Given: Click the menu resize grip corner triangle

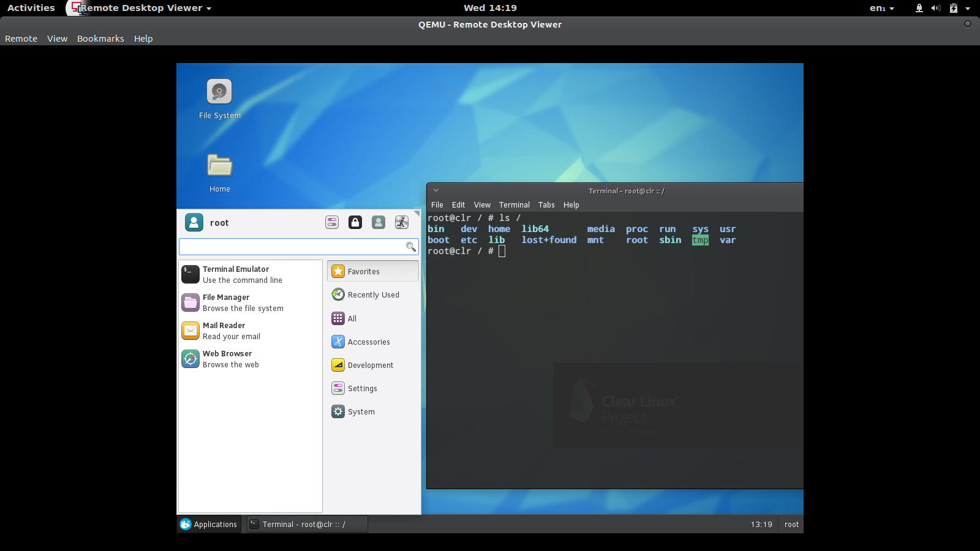Looking at the screenshot, I should coord(417,213).
